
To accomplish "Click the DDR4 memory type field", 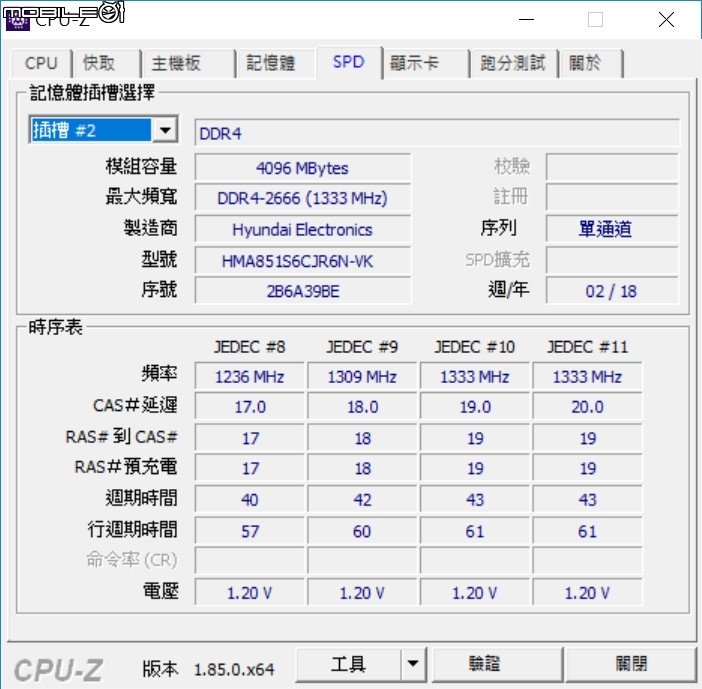I will click(x=437, y=133).
